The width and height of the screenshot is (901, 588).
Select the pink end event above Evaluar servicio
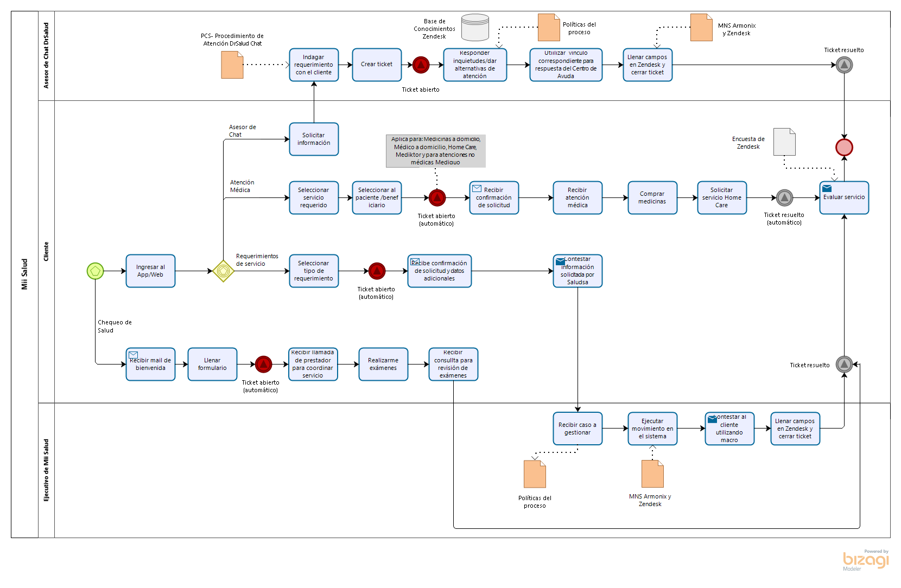(844, 147)
